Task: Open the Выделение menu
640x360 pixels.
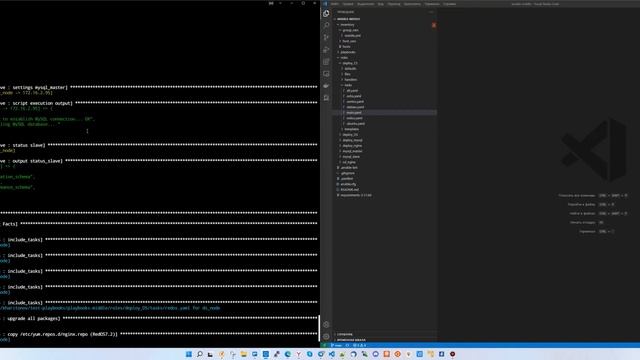Action: pos(365,4)
